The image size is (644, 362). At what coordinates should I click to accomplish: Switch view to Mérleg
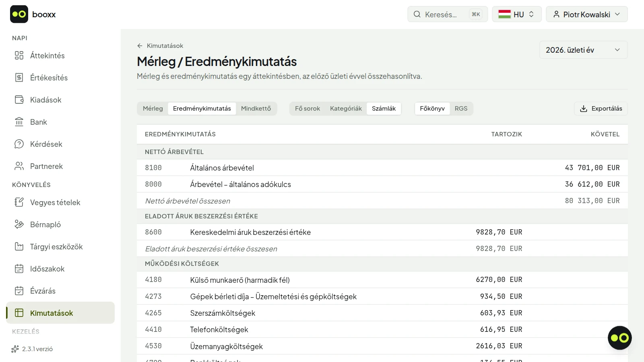click(153, 109)
